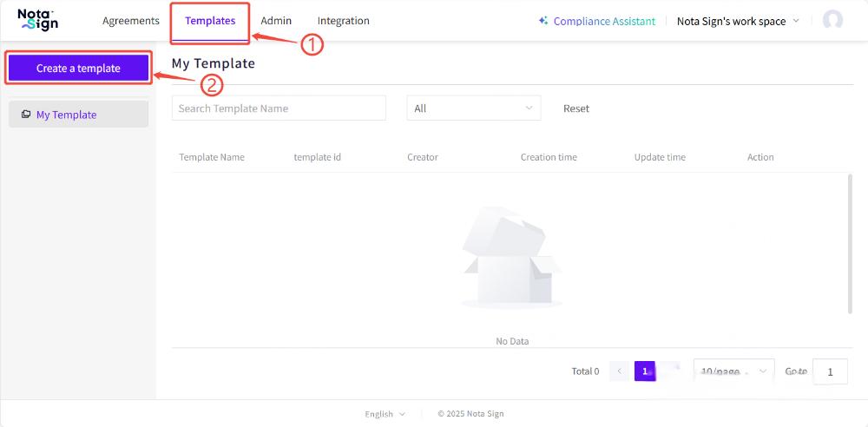Click the previous page arrow
This screenshot has height=427, width=868.
tap(620, 371)
